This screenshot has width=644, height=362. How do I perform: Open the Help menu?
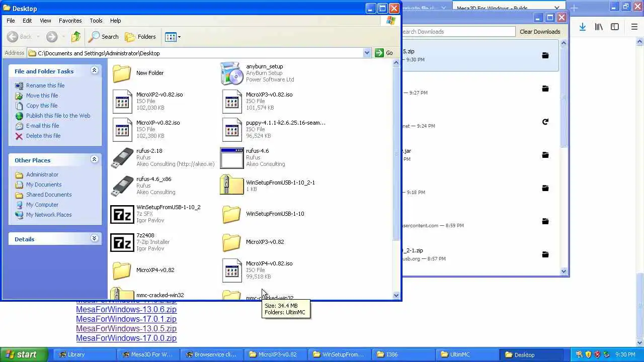[x=116, y=21]
